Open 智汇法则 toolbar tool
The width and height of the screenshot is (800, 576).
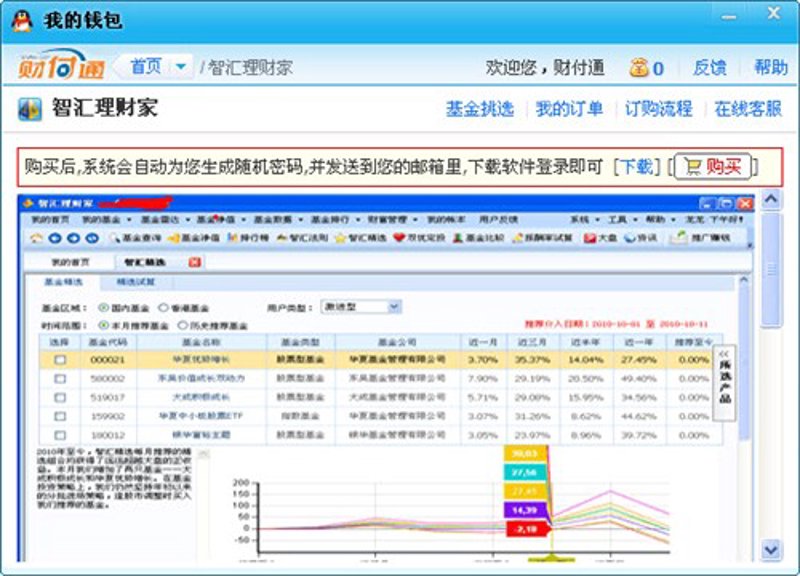pos(302,238)
